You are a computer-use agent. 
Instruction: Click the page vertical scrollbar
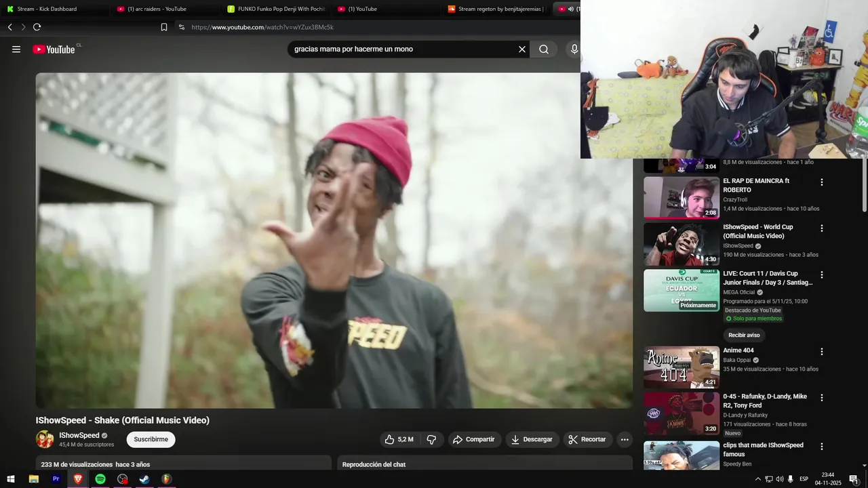point(864,185)
